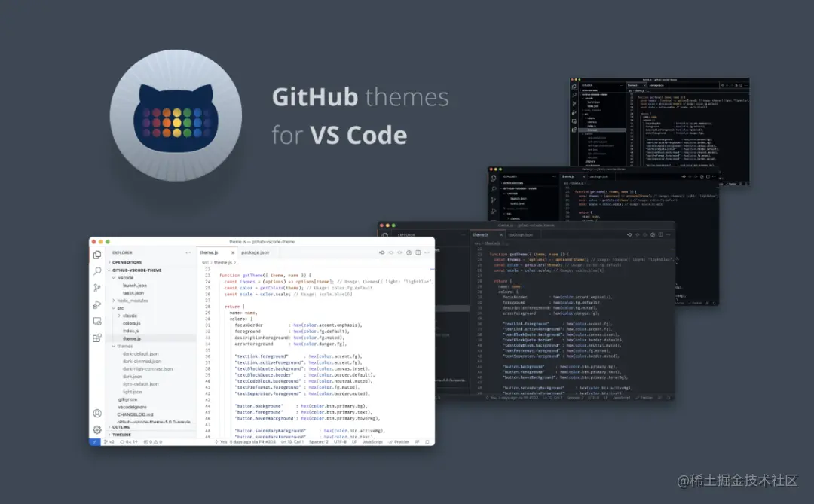This screenshot has width=814, height=504.
Task: Expand OUTLINE section in light window
Action: (x=121, y=427)
